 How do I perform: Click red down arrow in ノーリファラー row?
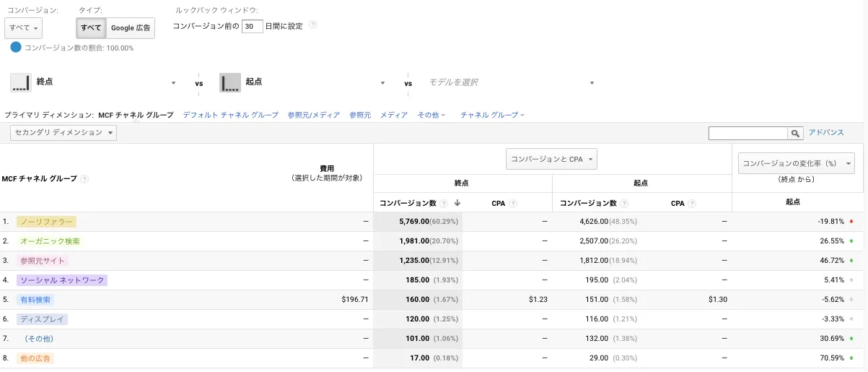tap(851, 222)
